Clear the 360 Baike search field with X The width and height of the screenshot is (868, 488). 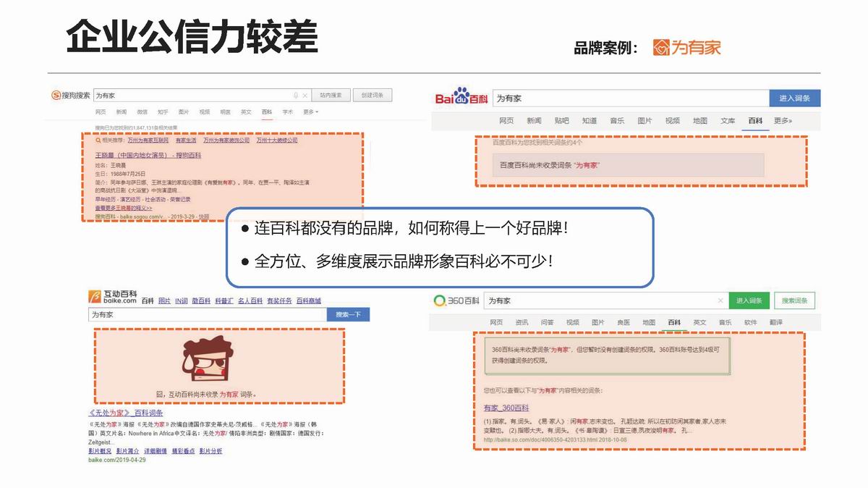coord(720,300)
